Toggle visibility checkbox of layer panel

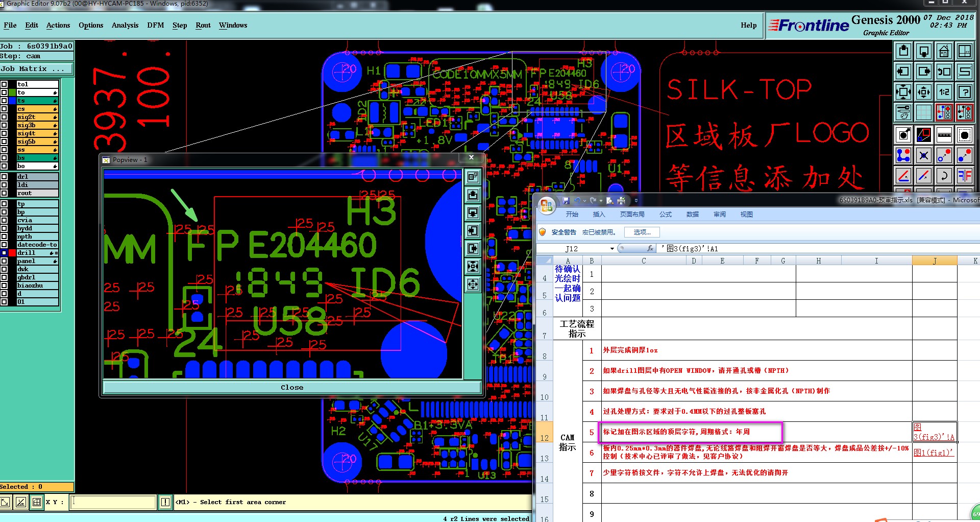click(4, 261)
